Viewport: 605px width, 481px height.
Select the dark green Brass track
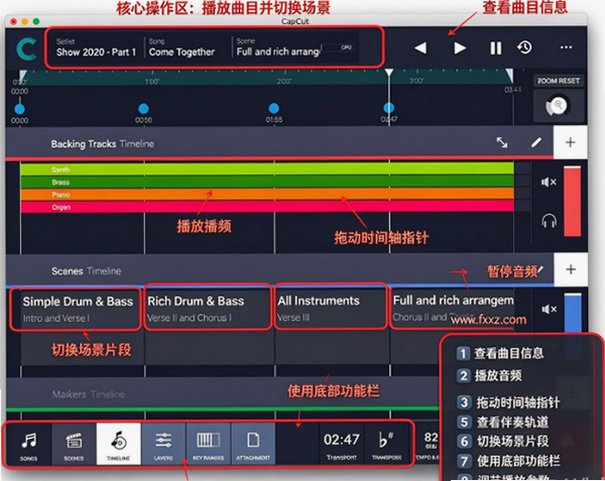point(267,182)
